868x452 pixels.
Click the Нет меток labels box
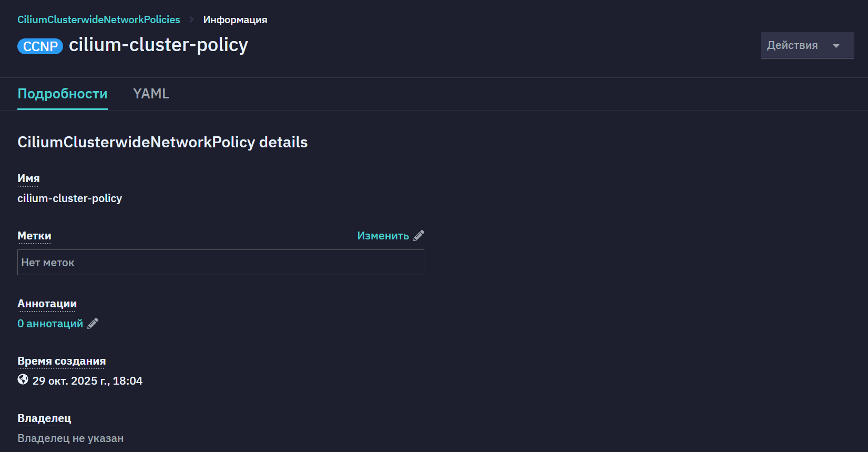[221, 262]
